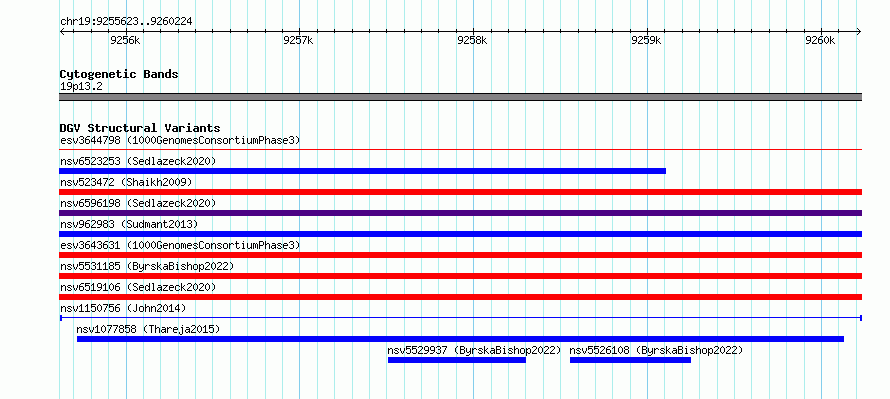This screenshot has height=399, width=890.
Task: Click the right arrowhead of the ruler
Action: tap(859, 31)
